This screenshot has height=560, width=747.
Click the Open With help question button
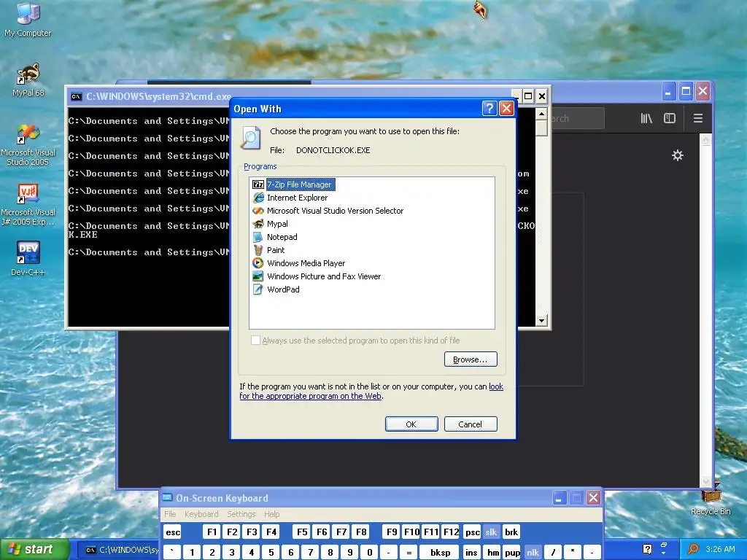click(489, 109)
